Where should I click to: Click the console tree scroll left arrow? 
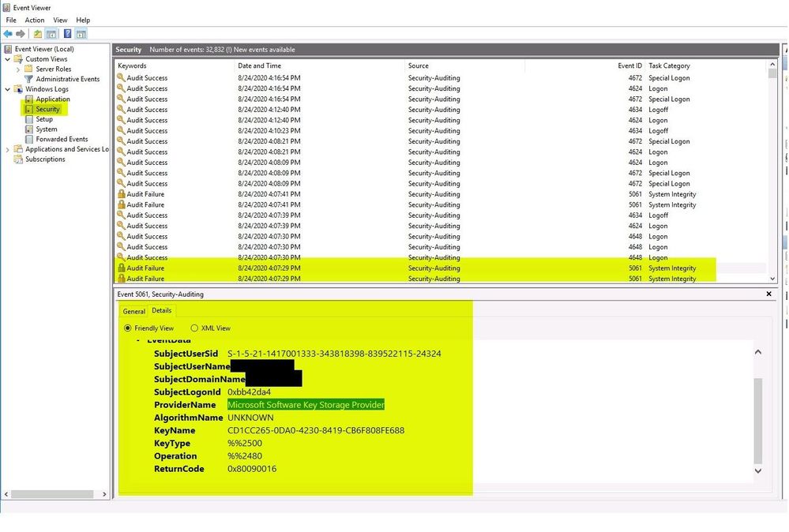[x=6, y=494]
